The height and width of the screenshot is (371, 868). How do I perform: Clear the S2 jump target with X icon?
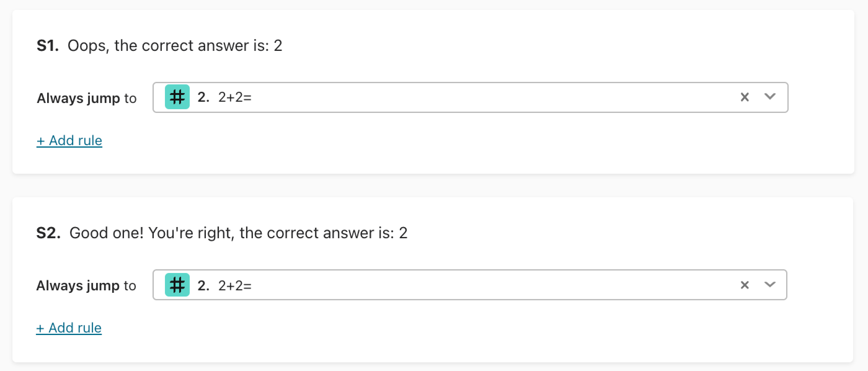(x=745, y=285)
